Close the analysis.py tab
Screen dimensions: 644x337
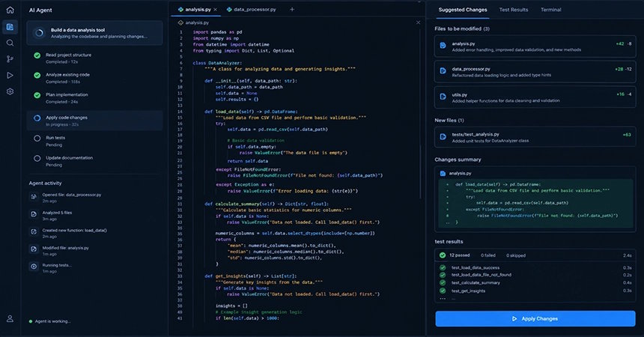(216, 10)
